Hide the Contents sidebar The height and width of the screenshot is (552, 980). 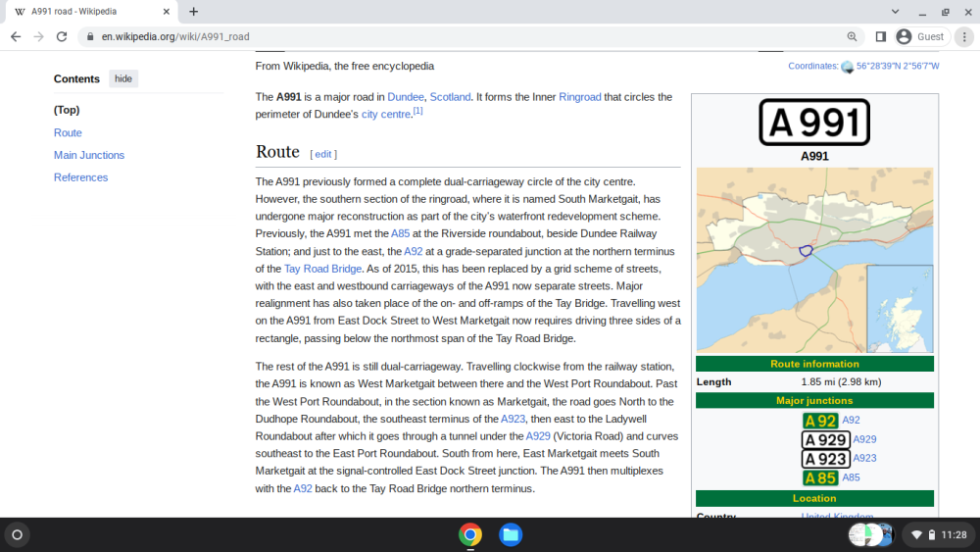pos(123,78)
